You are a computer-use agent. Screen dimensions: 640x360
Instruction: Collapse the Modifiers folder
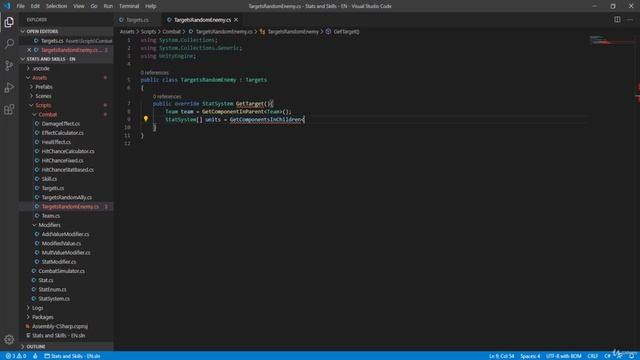pos(49,225)
